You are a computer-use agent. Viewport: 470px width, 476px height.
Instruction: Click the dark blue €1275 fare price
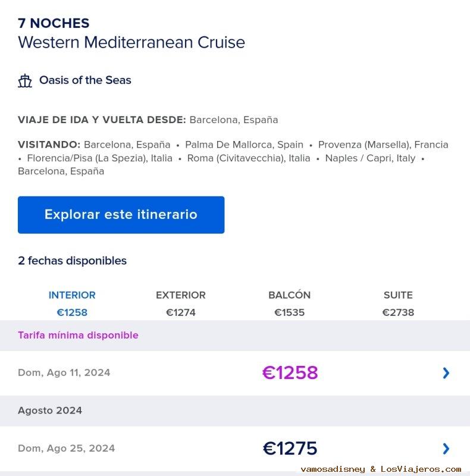click(290, 449)
